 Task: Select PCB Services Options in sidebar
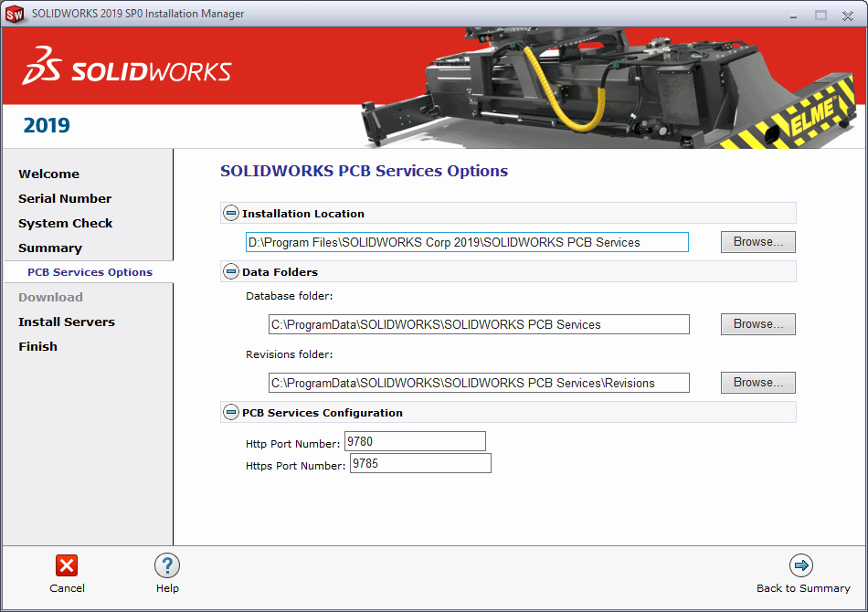coord(90,272)
